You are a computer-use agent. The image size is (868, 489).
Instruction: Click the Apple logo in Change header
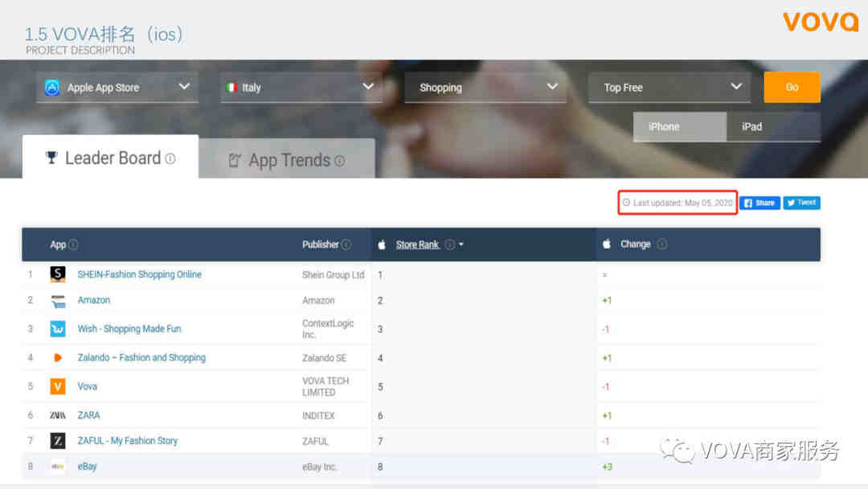pyautogui.click(x=607, y=244)
